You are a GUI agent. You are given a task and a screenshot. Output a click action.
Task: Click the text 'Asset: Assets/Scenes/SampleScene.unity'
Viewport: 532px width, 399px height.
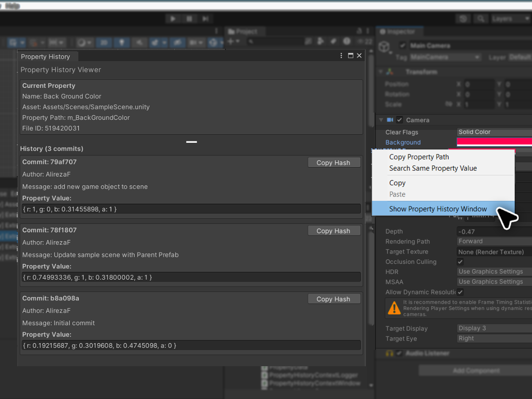86,107
